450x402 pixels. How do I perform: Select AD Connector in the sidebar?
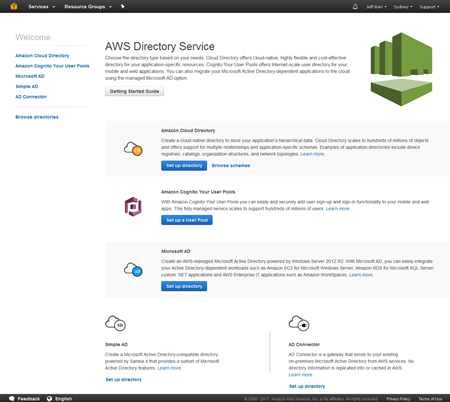click(x=31, y=97)
